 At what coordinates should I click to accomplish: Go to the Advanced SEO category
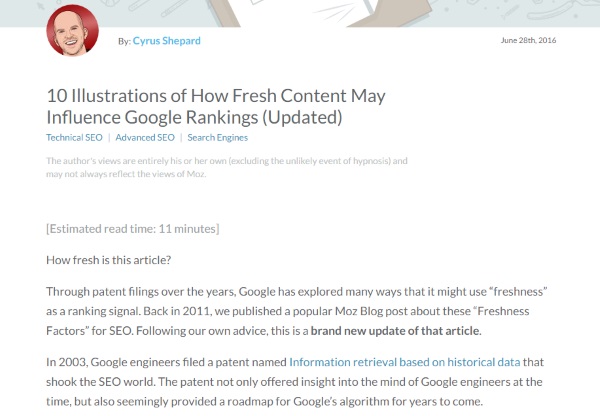coord(146,137)
